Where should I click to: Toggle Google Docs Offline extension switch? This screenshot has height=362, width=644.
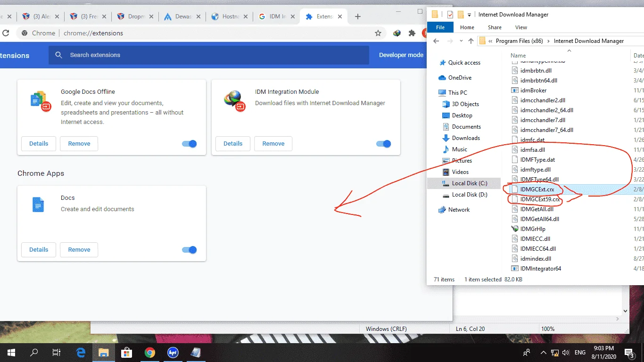click(x=190, y=144)
